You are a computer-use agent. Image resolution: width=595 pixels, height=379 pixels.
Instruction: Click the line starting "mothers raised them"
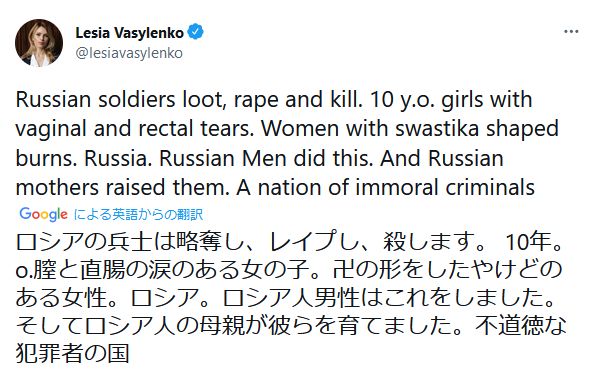pos(275,187)
